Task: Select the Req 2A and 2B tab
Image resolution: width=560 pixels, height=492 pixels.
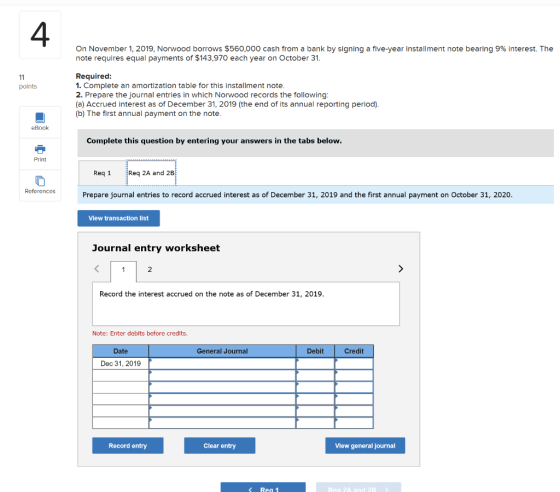Action: click(151, 173)
